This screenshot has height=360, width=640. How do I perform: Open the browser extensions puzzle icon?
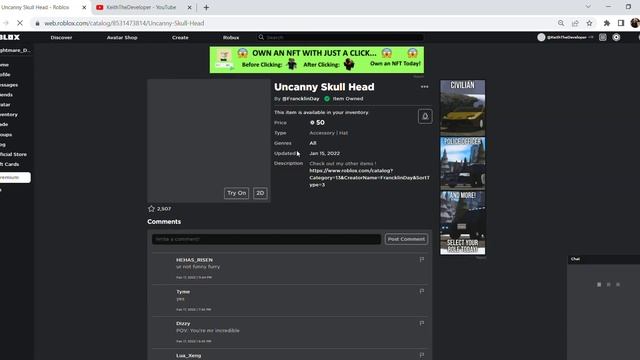(x=607, y=23)
